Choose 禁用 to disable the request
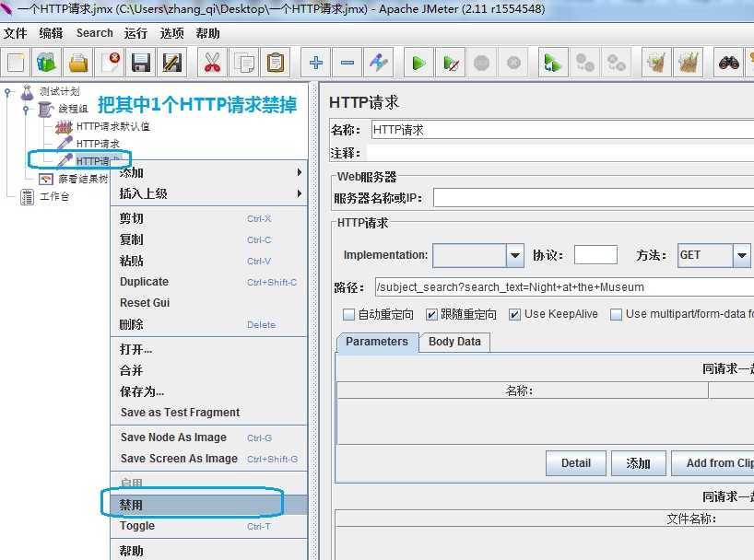The width and height of the screenshot is (754, 560). 208,506
